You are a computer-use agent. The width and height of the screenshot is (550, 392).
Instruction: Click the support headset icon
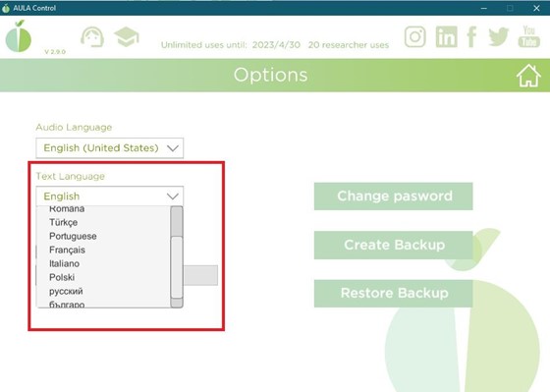92,37
